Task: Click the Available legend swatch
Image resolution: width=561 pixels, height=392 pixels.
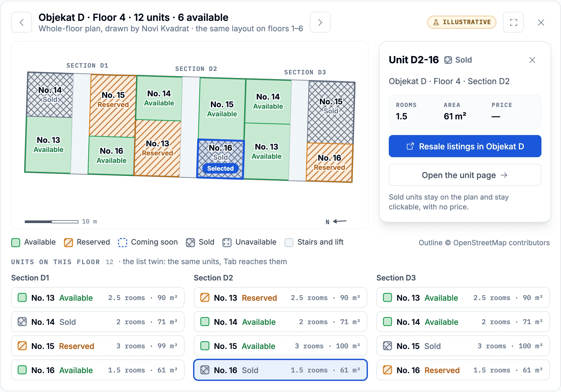Action: pyautogui.click(x=16, y=243)
